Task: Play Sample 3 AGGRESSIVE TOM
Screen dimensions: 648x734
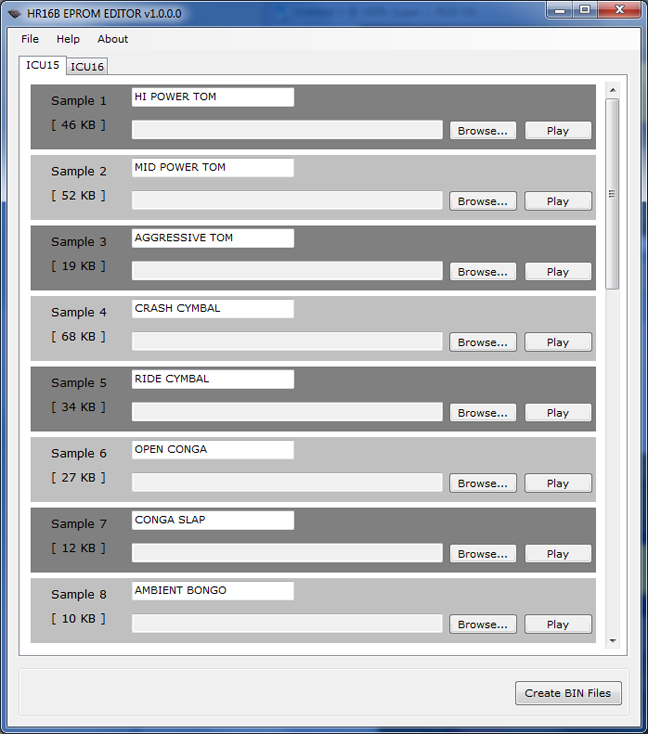Action: 558,272
